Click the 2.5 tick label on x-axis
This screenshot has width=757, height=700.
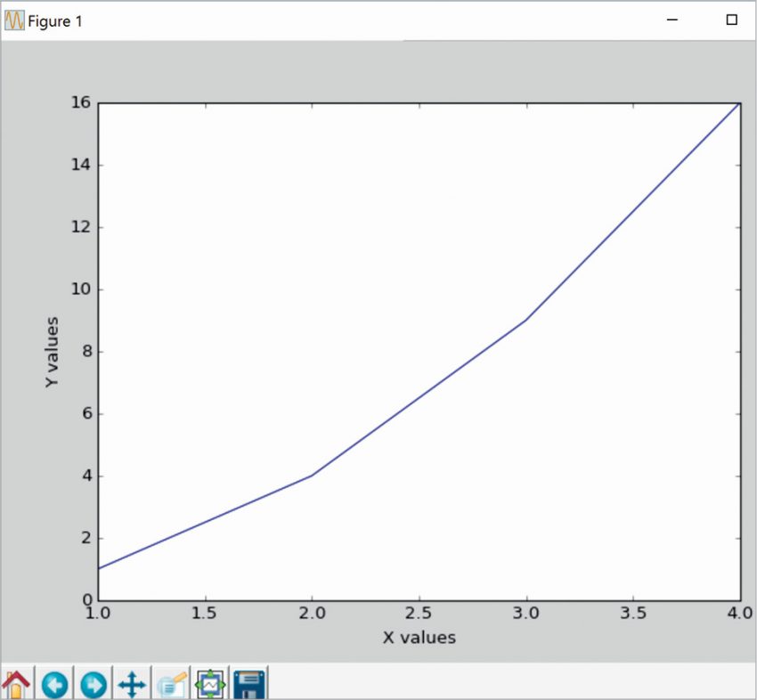419,613
